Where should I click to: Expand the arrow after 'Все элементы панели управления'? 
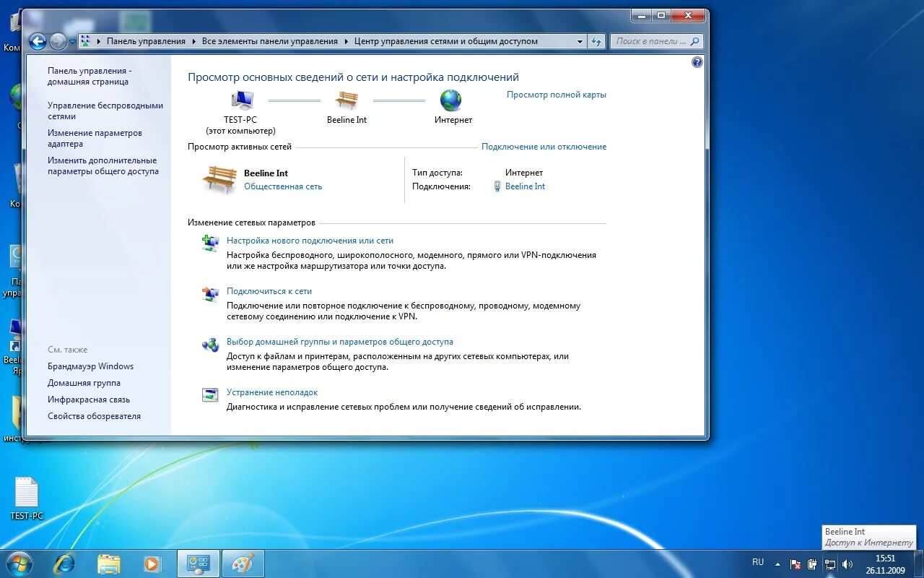(345, 41)
